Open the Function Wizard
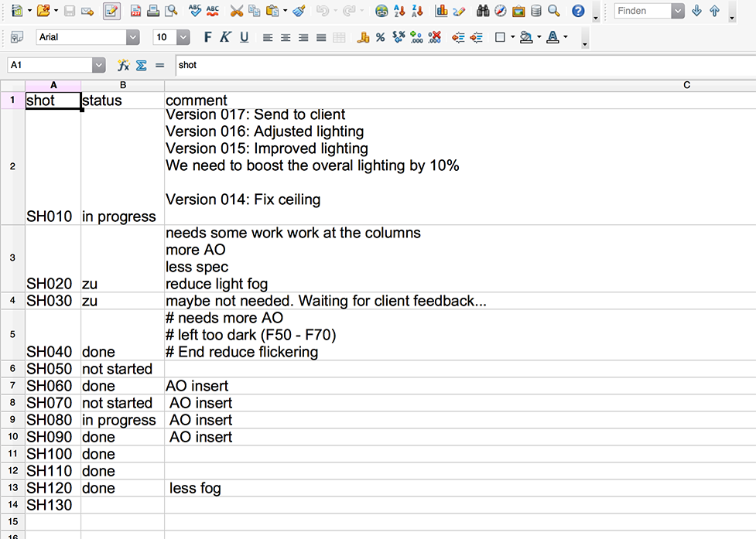The image size is (756, 539). coord(123,66)
